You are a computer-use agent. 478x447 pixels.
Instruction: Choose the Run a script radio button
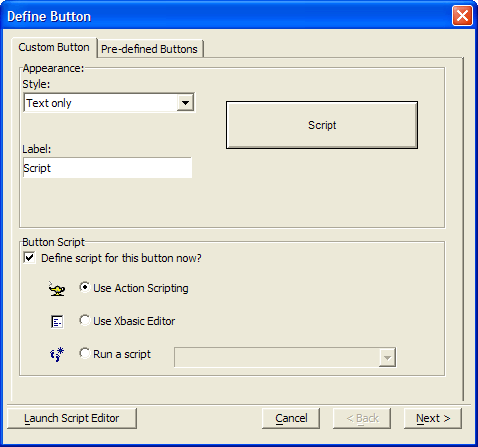pyautogui.click(x=85, y=353)
